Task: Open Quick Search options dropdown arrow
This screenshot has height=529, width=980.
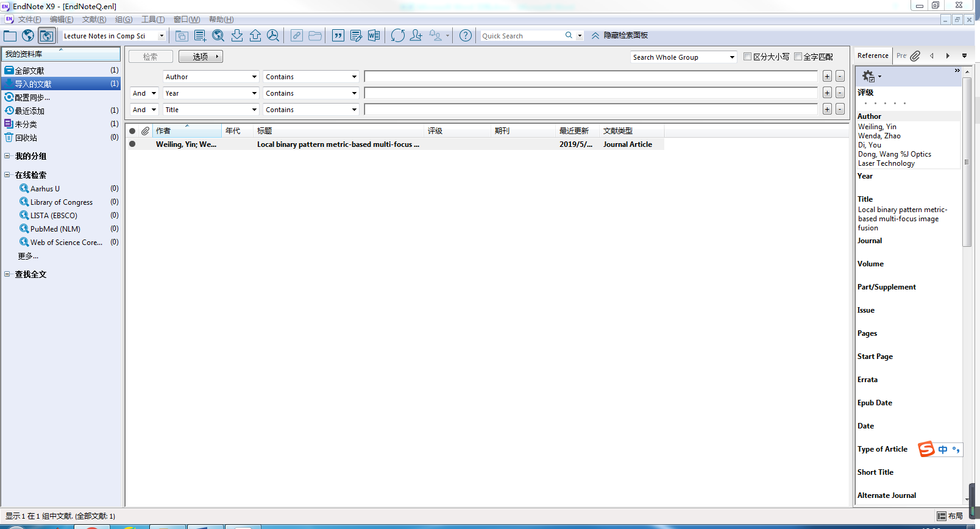Action: pos(580,36)
